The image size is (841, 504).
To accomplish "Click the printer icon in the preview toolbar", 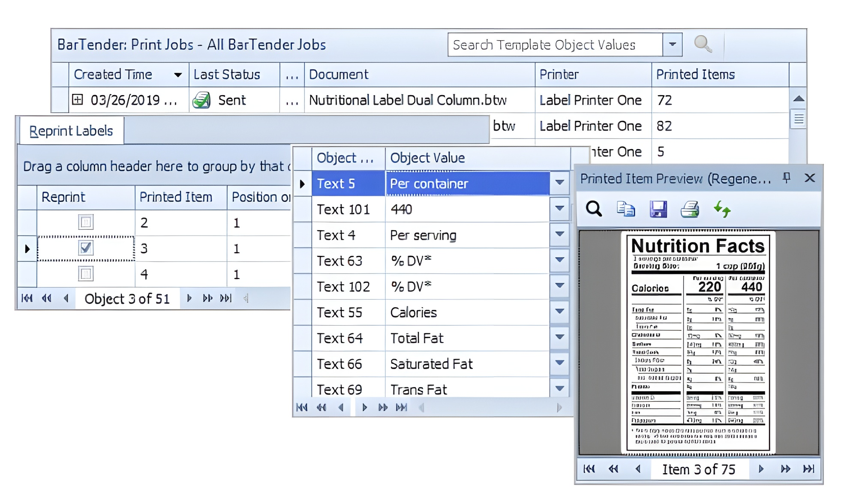I will point(690,209).
